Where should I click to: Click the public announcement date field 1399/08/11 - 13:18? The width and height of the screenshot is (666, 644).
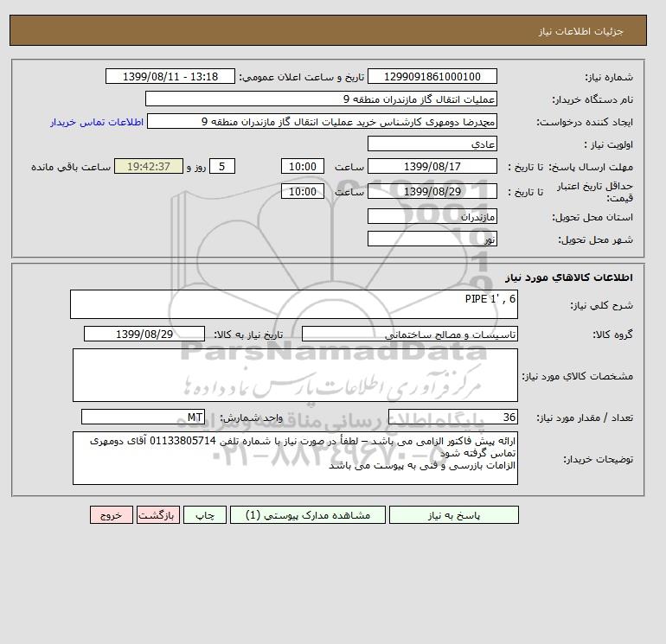pos(170,76)
